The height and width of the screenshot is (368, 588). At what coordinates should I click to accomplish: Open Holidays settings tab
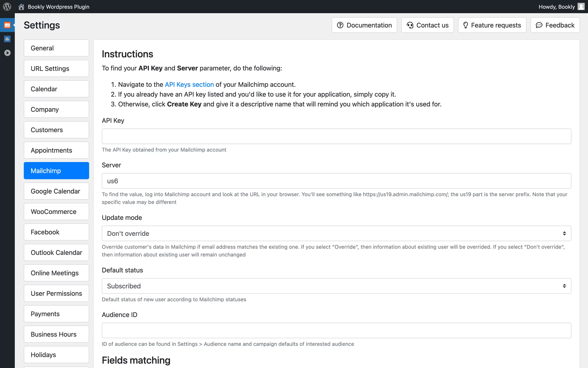pos(56,355)
